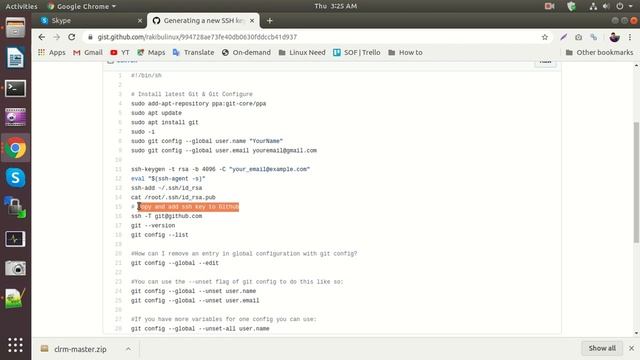This screenshot has width=640, height=360.
Task: Go back to previous page
Action: (x=42, y=37)
